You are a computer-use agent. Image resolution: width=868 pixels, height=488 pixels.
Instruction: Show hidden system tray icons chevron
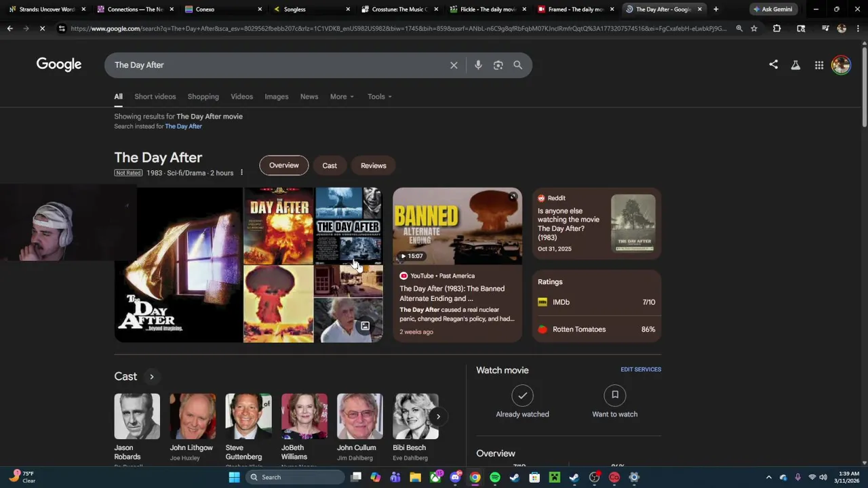(x=768, y=477)
